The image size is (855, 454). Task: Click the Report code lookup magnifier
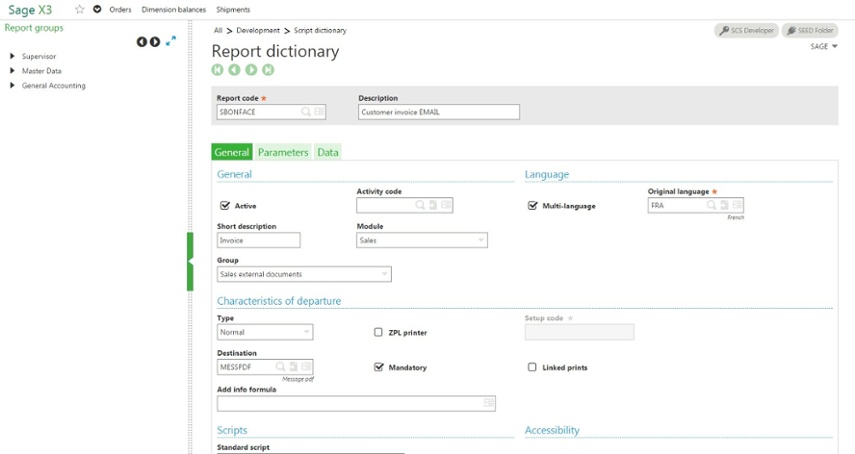click(x=306, y=112)
